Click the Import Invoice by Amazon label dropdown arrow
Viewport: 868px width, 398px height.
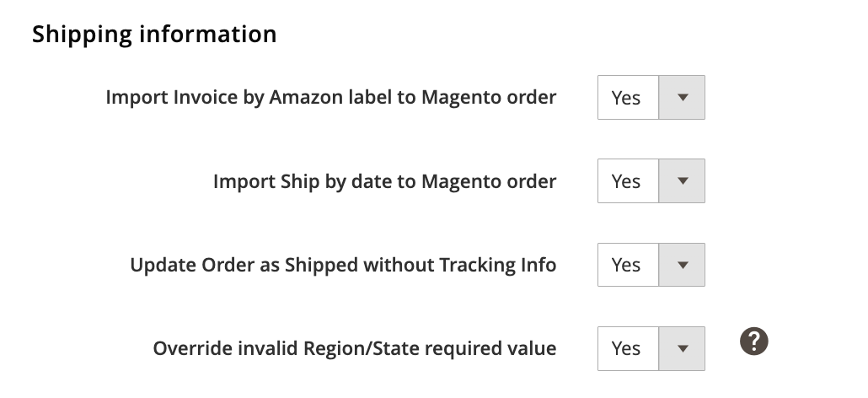coord(682,98)
